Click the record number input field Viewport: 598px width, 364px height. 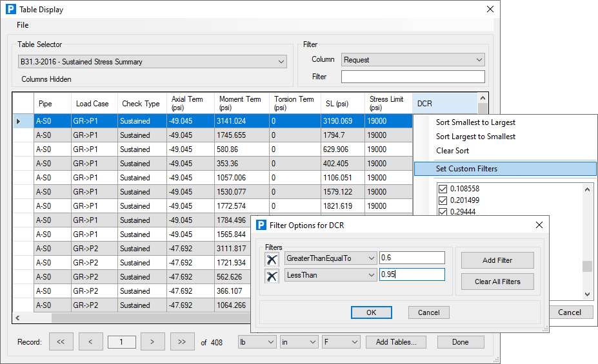pyautogui.click(x=122, y=342)
